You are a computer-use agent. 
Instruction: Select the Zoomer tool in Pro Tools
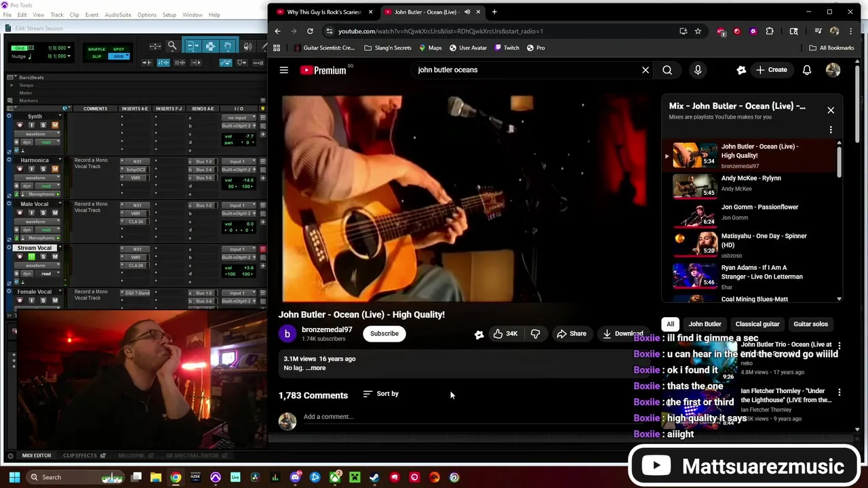pos(173,45)
